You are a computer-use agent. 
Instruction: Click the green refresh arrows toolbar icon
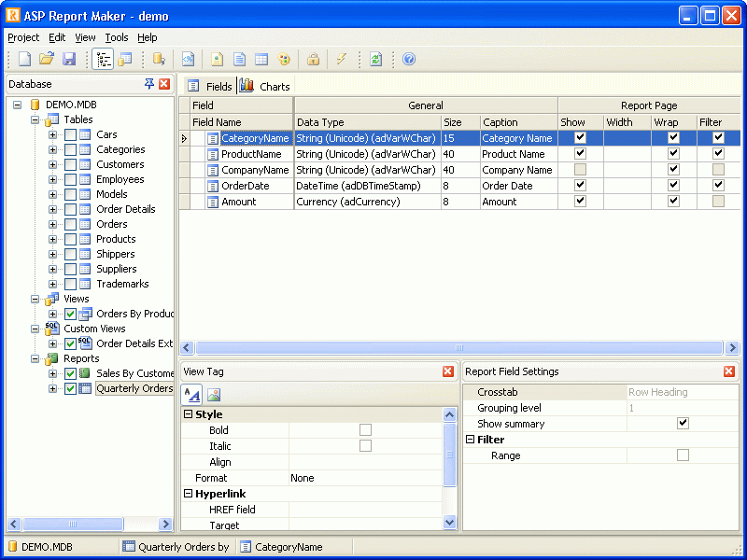[376, 59]
